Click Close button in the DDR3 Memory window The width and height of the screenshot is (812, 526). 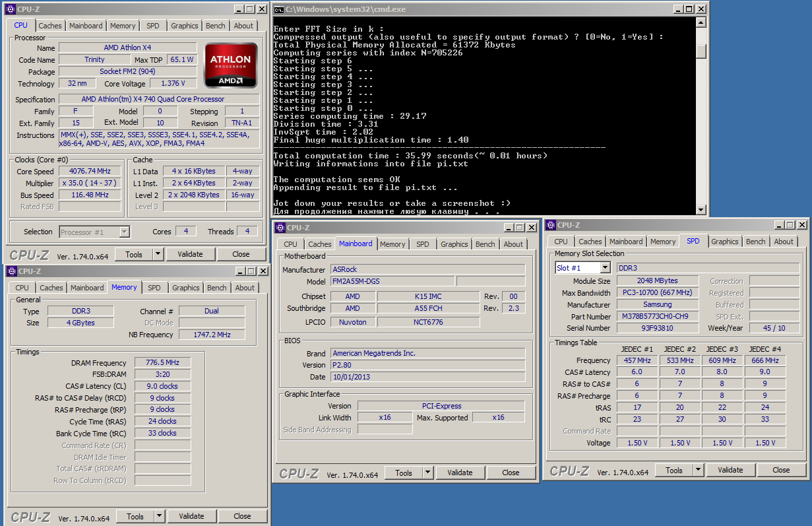point(242,516)
